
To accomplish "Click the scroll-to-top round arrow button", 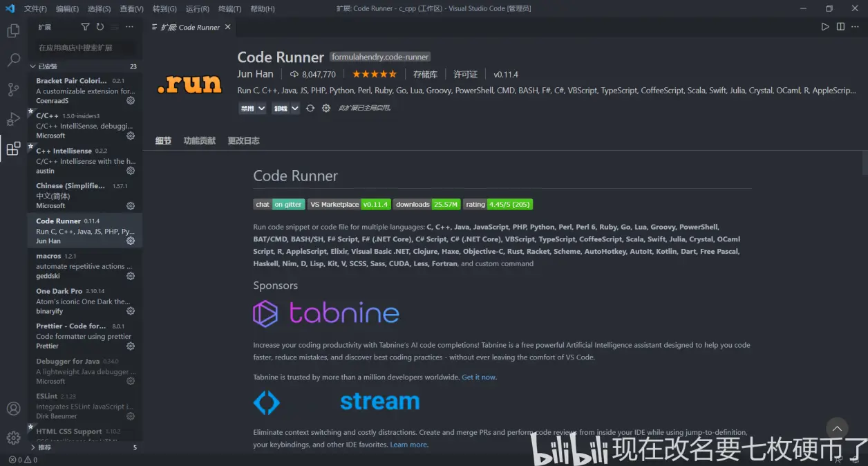I will [x=837, y=428].
